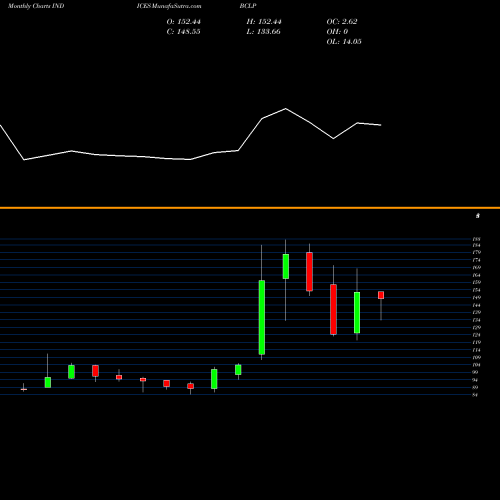The height and width of the screenshot is (500, 500).
Task: Click the High value H: 152.44
Action: coord(264,22)
